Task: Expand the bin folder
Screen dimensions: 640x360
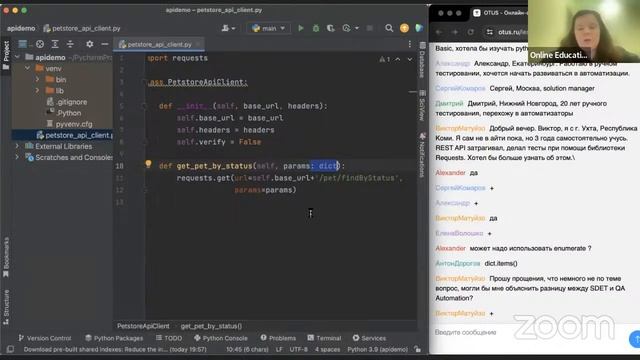Action: (38, 79)
